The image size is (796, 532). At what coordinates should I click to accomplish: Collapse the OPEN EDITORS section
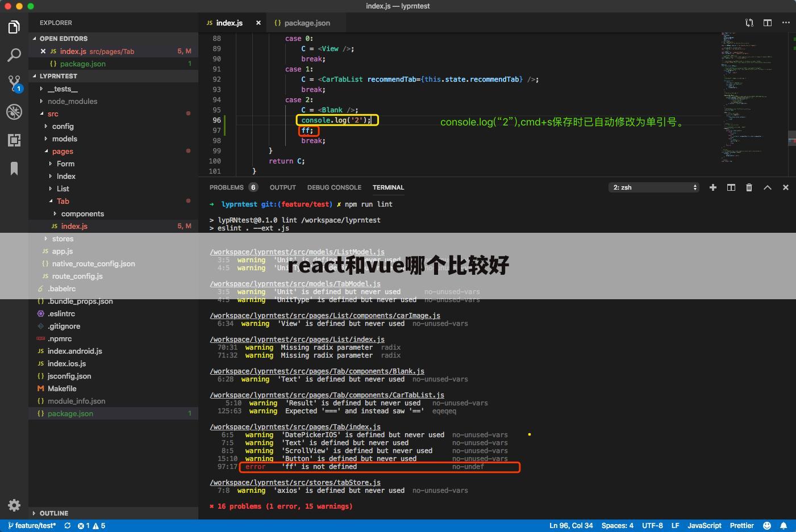tap(113, 39)
